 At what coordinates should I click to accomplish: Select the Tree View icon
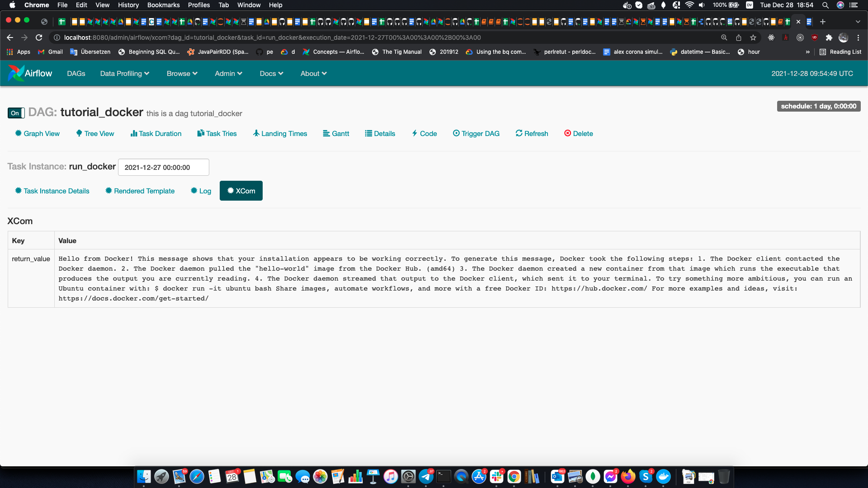(x=95, y=133)
